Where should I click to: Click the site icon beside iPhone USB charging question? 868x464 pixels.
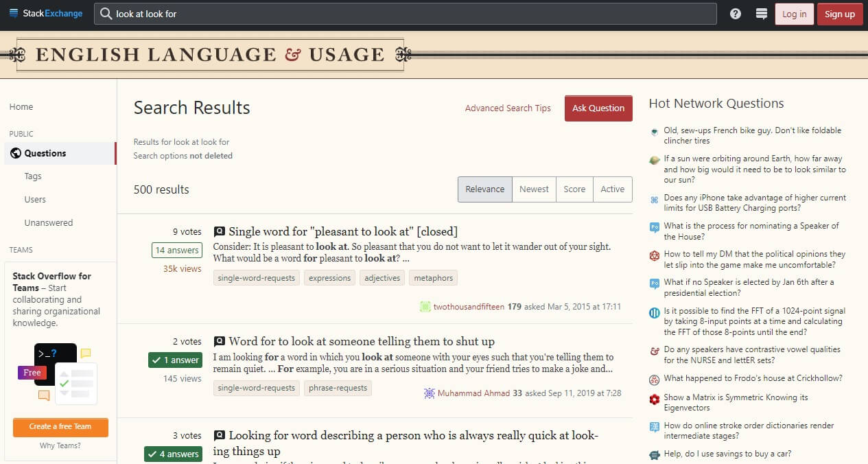[655, 199]
